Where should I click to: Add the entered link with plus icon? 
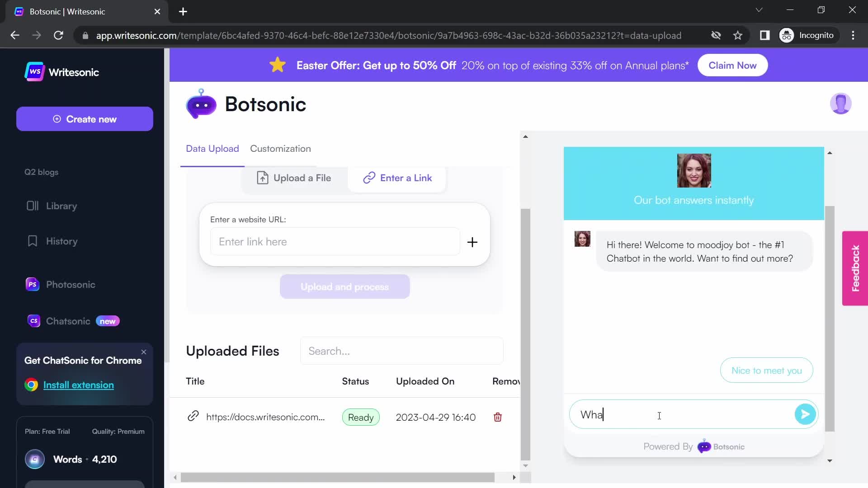tap(472, 242)
